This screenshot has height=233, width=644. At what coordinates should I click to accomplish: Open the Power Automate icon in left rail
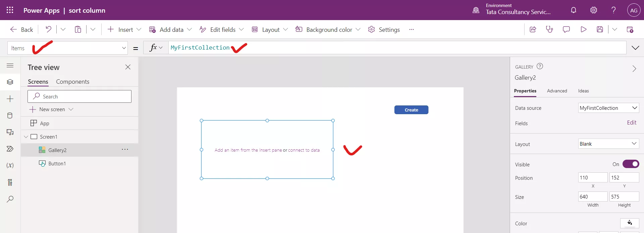10,149
